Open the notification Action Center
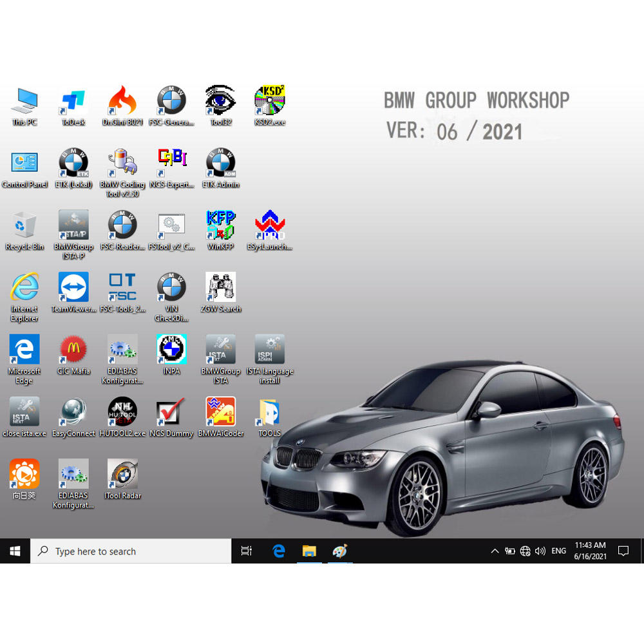The width and height of the screenshot is (644, 644). coord(623,551)
